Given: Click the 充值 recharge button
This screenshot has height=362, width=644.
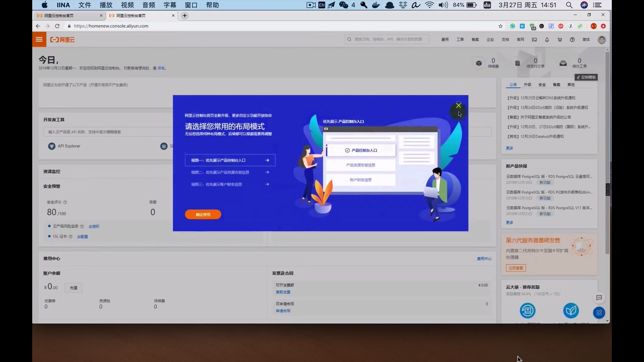Looking at the screenshot, I should pos(73,288).
